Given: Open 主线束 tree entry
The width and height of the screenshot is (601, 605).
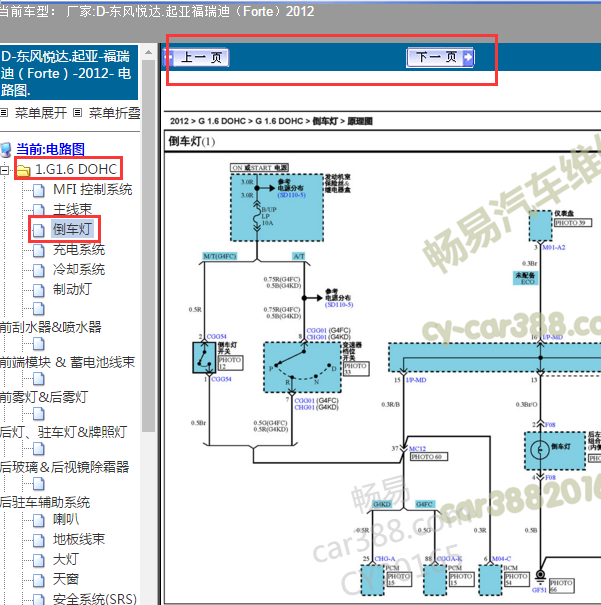Looking at the screenshot, I should coord(73,210).
